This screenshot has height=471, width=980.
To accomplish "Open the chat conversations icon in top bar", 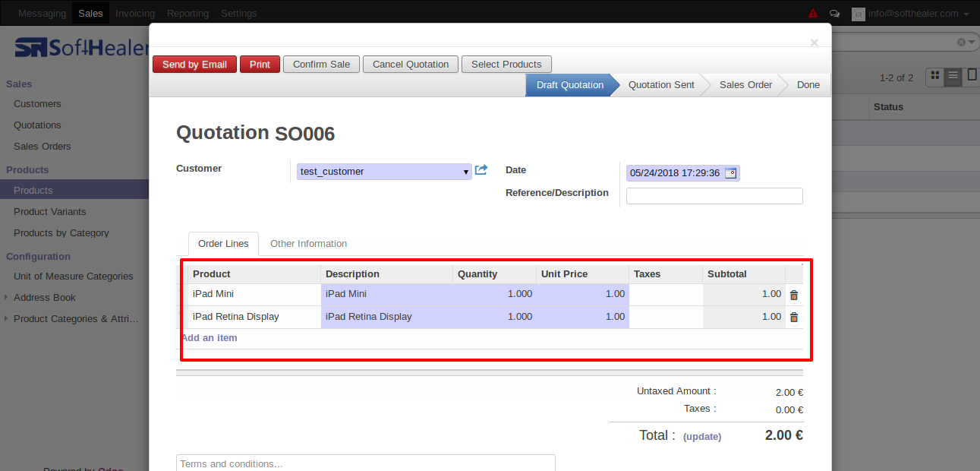I will point(835,13).
